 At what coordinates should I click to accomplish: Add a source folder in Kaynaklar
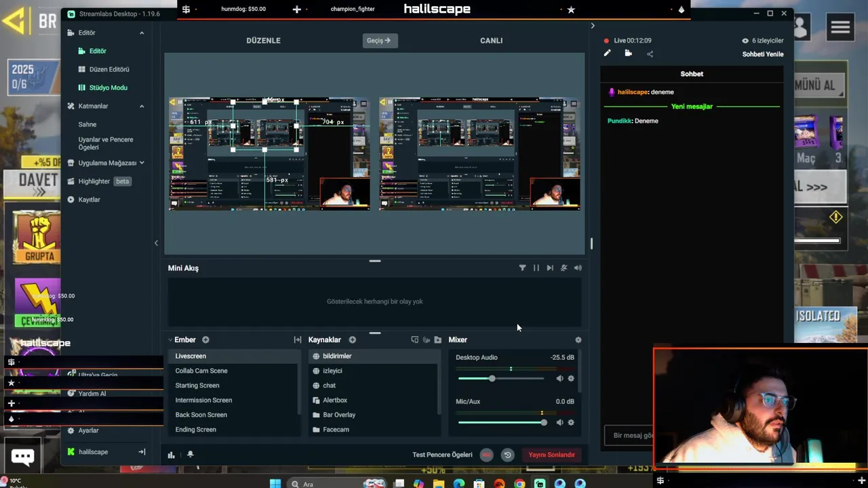pyautogui.click(x=437, y=340)
